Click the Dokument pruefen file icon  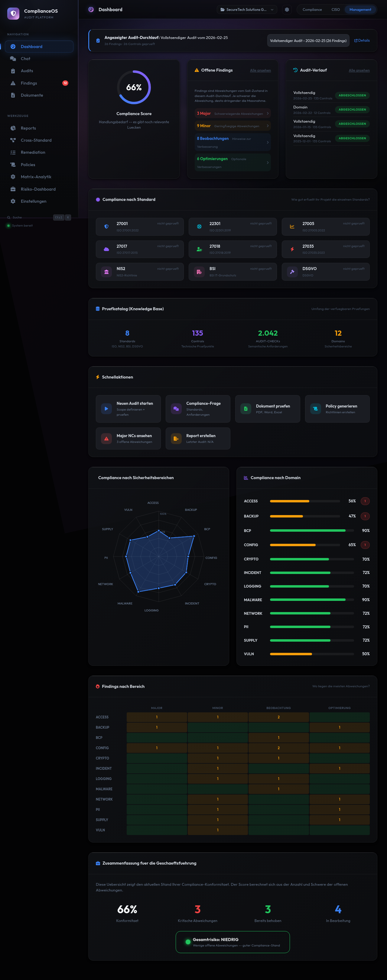(246, 409)
